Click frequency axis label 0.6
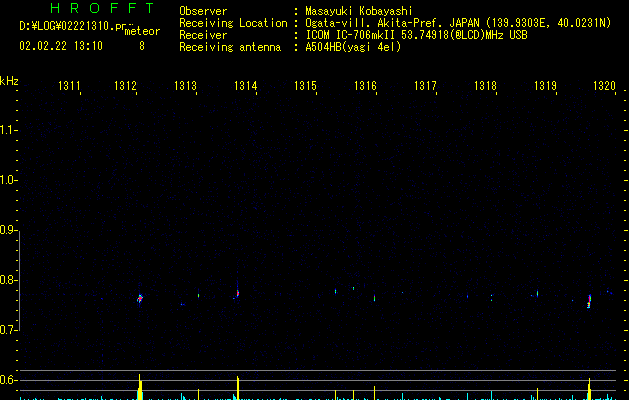This screenshot has height=400, width=629. point(8,380)
